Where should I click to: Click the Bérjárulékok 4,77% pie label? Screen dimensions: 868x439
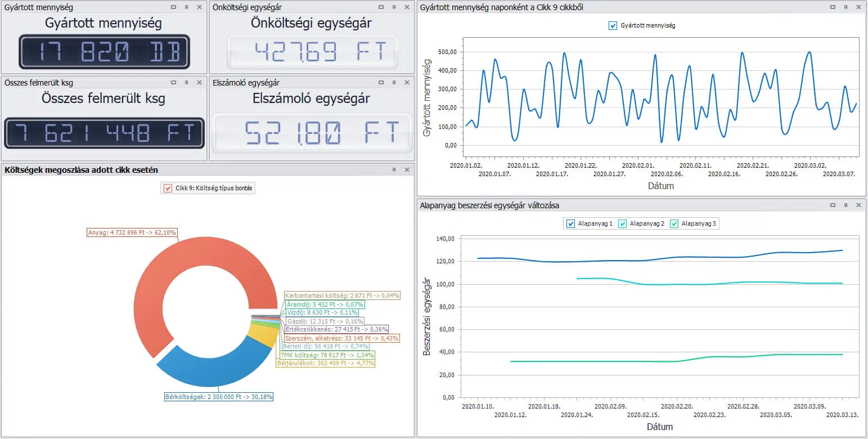325,364
